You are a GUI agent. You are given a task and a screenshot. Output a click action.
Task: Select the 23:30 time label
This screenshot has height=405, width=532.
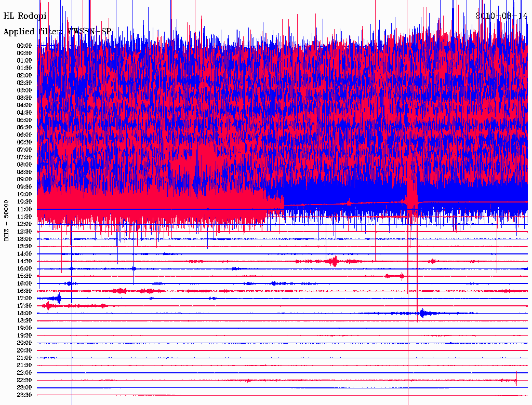pos(24,395)
